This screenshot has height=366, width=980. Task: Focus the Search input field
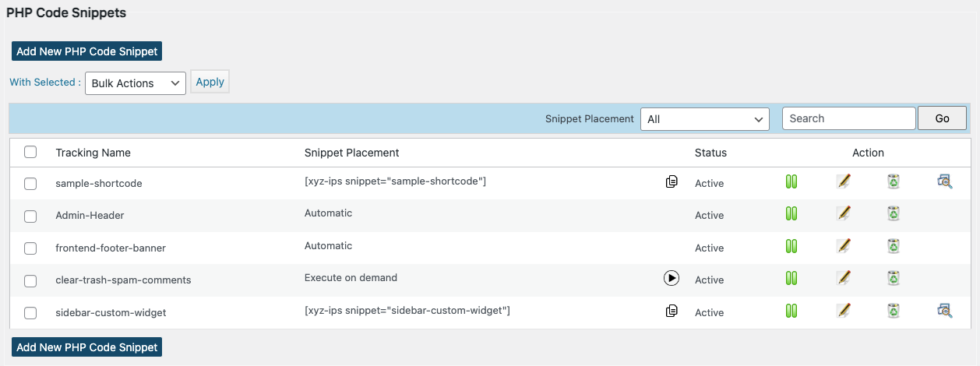[x=848, y=118]
